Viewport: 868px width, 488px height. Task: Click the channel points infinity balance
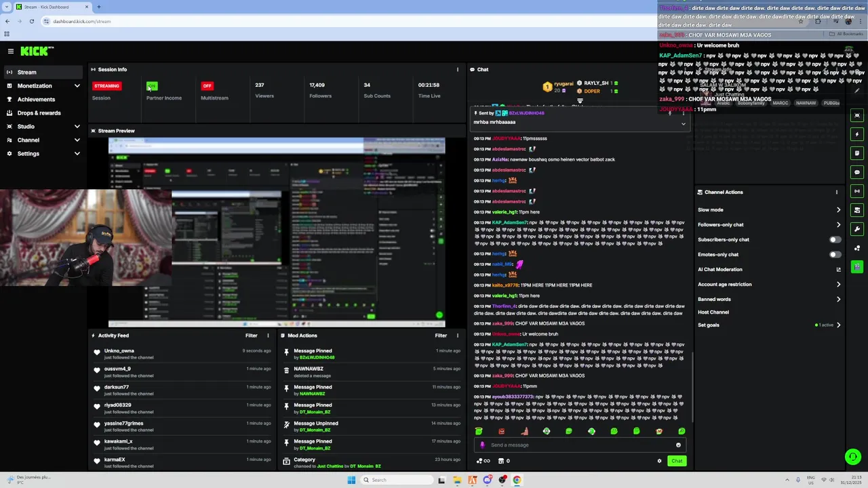point(484,461)
